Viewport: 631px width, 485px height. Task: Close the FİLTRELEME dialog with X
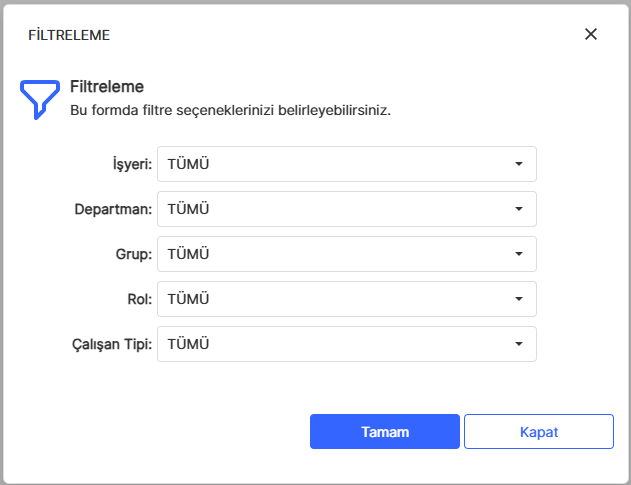click(591, 34)
